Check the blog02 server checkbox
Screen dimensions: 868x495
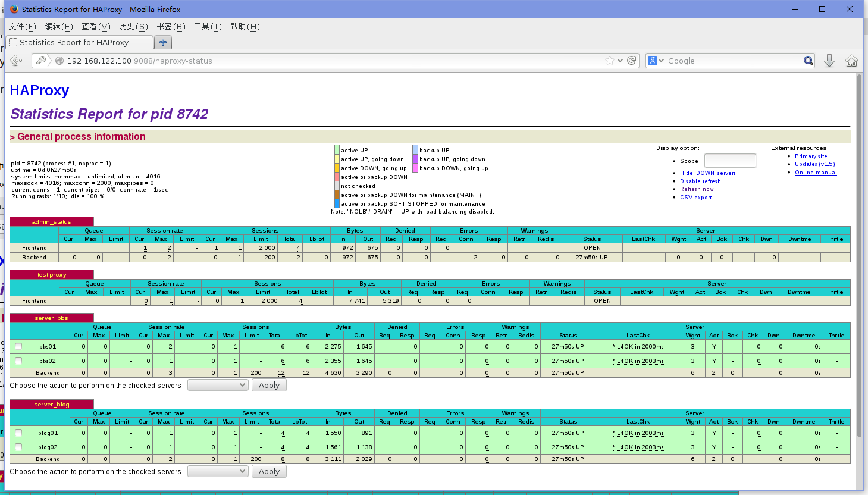coord(18,447)
